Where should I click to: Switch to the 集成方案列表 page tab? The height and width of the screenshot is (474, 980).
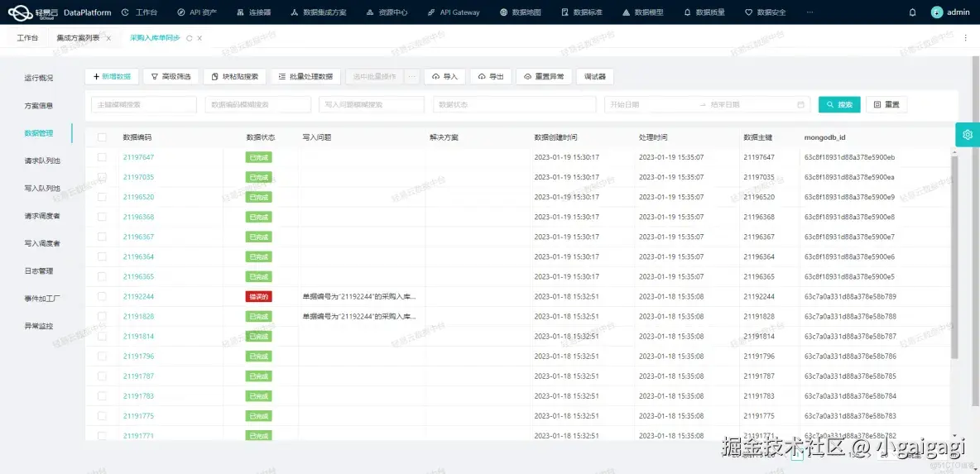tap(78, 38)
